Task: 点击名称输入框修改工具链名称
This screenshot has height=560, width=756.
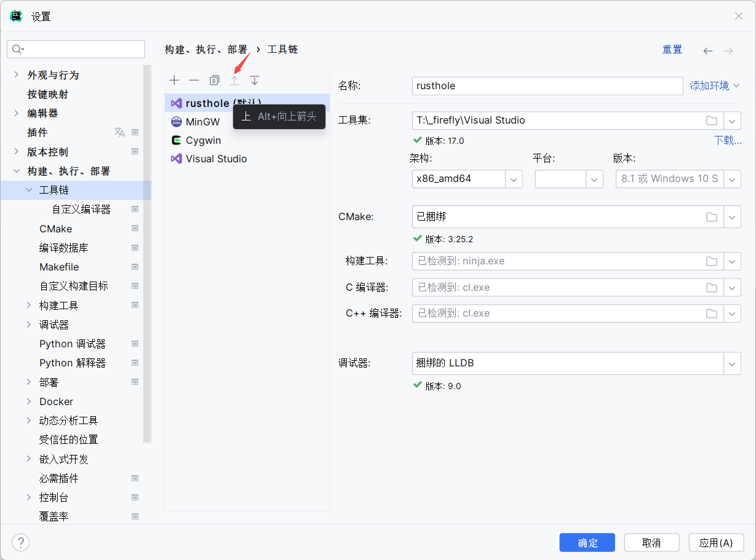Action: click(x=547, y=85)
